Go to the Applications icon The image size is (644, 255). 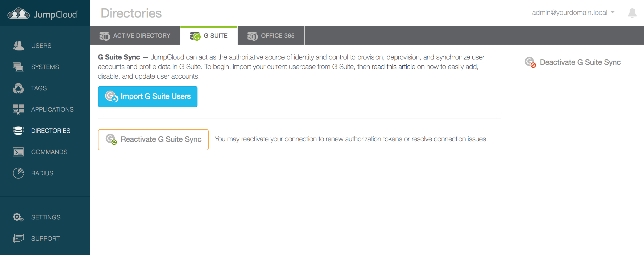click(18, 109)
